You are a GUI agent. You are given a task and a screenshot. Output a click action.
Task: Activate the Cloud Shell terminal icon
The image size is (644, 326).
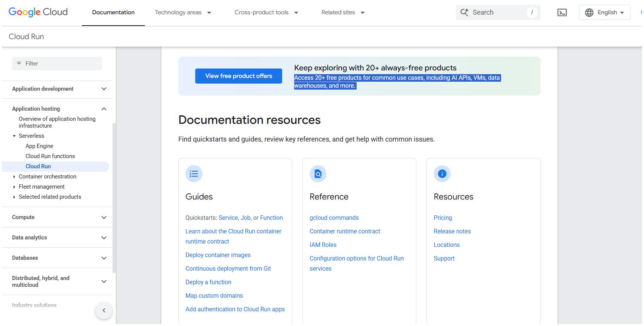pyautogui.click(x=562, y=12)
